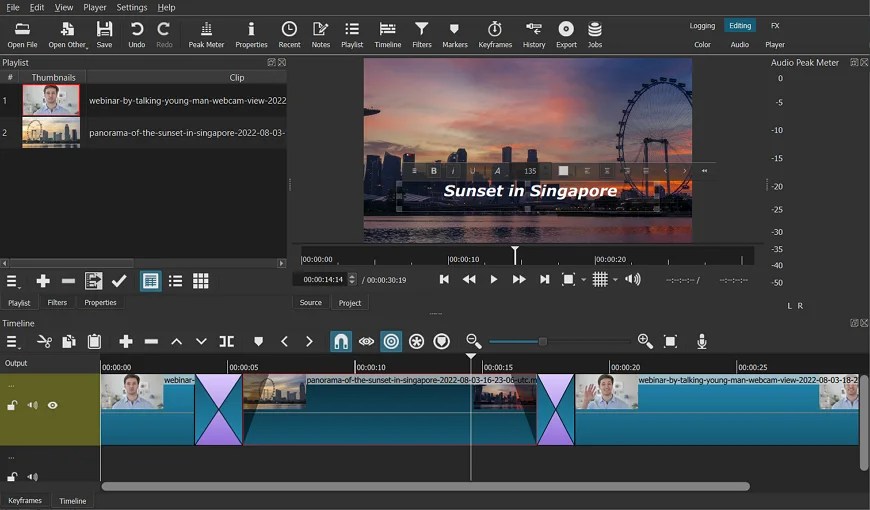Lock the first video track

pyautogui.click(x=12, y=405)
